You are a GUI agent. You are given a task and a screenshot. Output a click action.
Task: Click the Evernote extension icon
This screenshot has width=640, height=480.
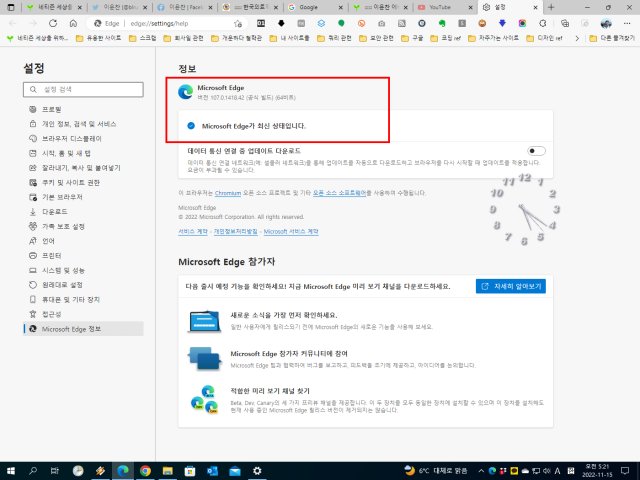tap(442, 23)
